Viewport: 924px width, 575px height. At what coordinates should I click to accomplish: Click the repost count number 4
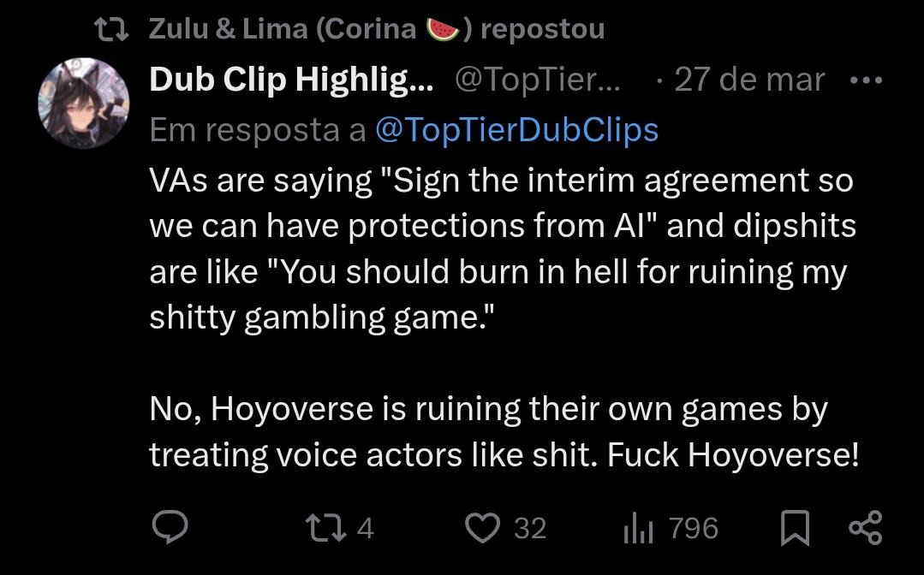click(365, 528)
